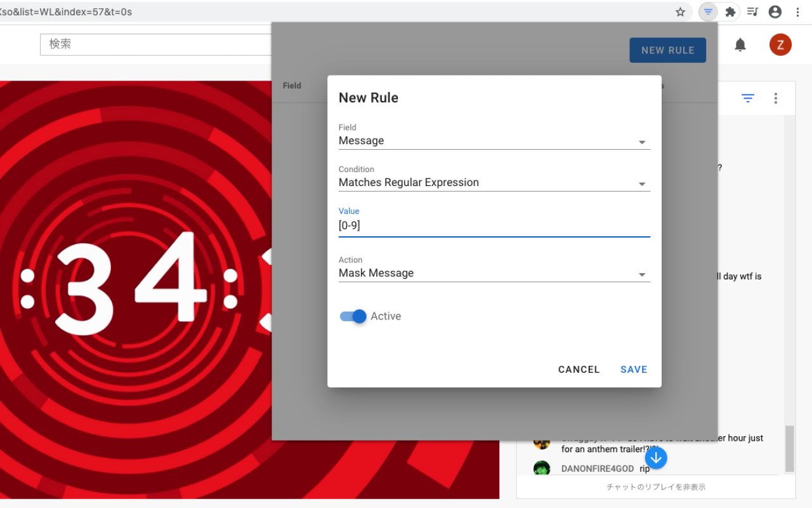Save the new rule

pos(634,370)
